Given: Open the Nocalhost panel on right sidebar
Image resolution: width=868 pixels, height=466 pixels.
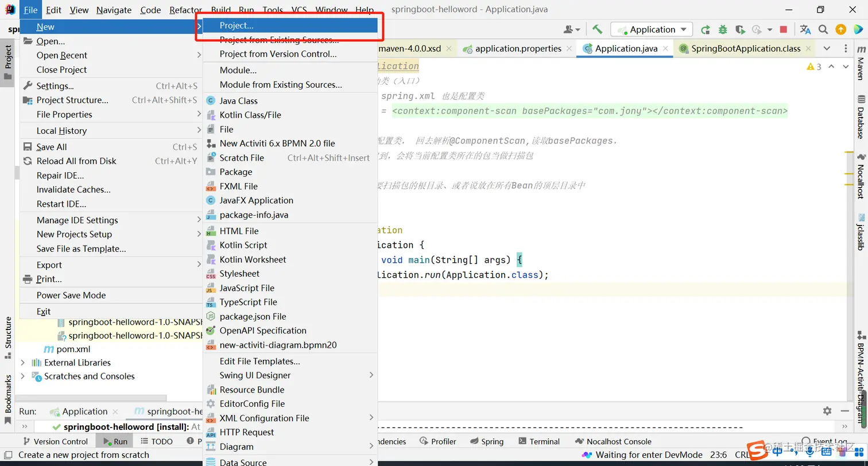Looking at the screenshot, I should coord(861,177).
